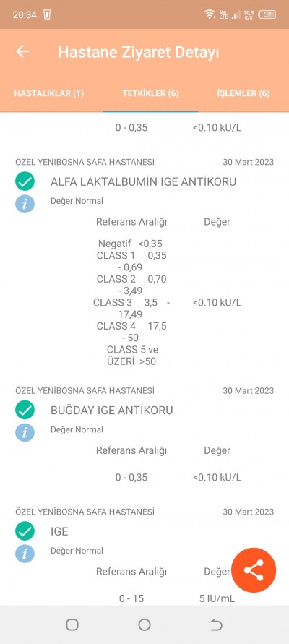Tap green checkmark beside IGE result
The width and height of the screenshot is (289, 644).
[25, 531]
